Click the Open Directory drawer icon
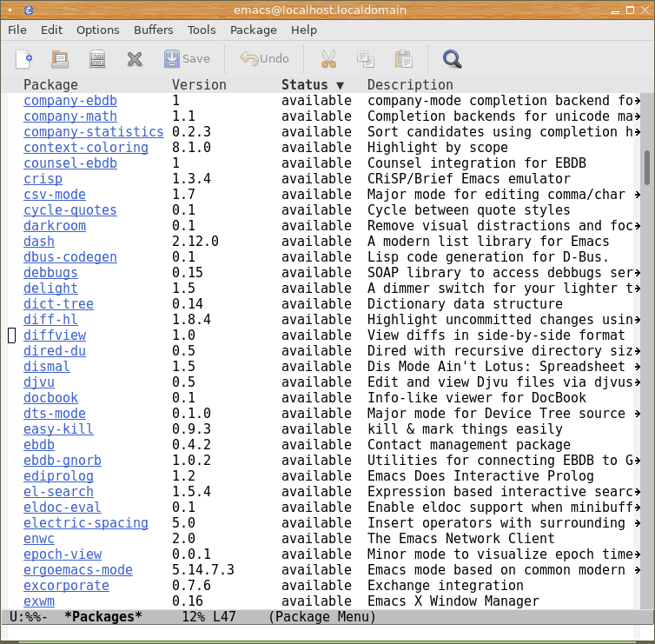The height and width of the screenshot is (644, 655). point(97,59)
